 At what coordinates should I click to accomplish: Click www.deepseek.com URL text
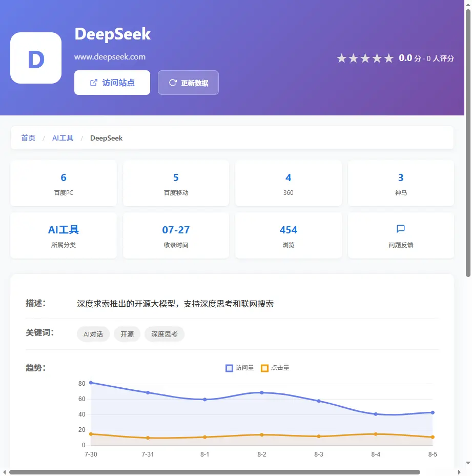[x=110, y=57]
